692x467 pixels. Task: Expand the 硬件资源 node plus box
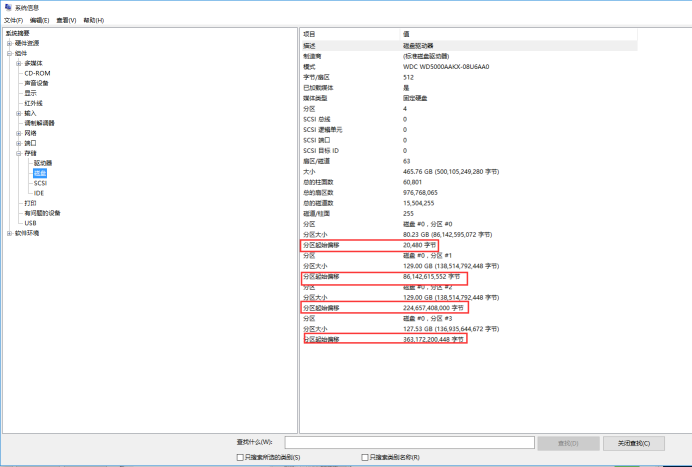point(9,43)
